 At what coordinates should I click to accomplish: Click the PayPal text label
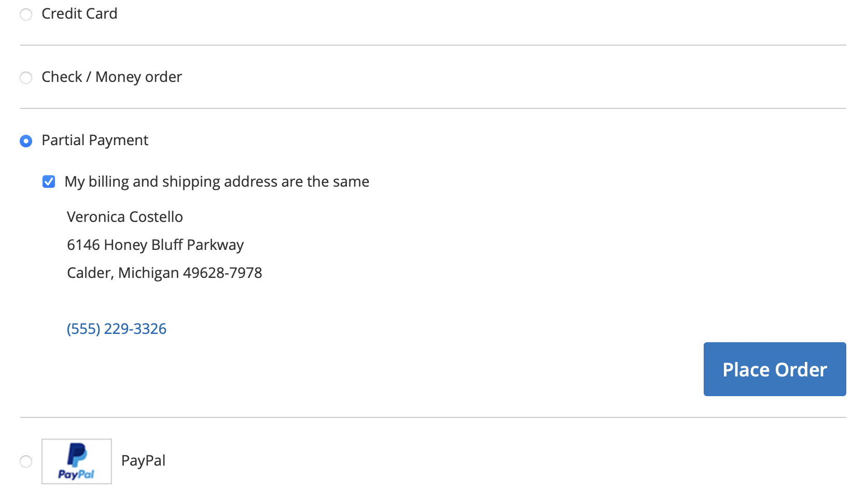(x=143, y=460)
